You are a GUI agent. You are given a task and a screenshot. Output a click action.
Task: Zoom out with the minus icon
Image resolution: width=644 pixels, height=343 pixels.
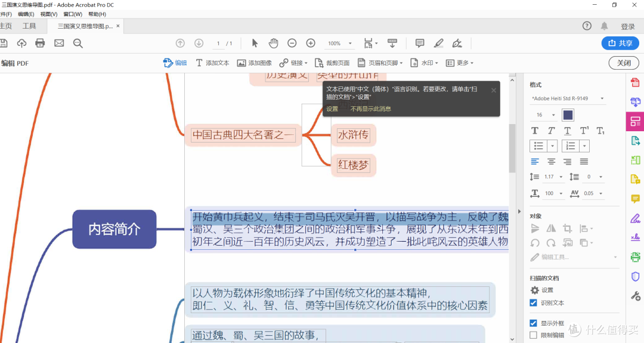[292, 43]
